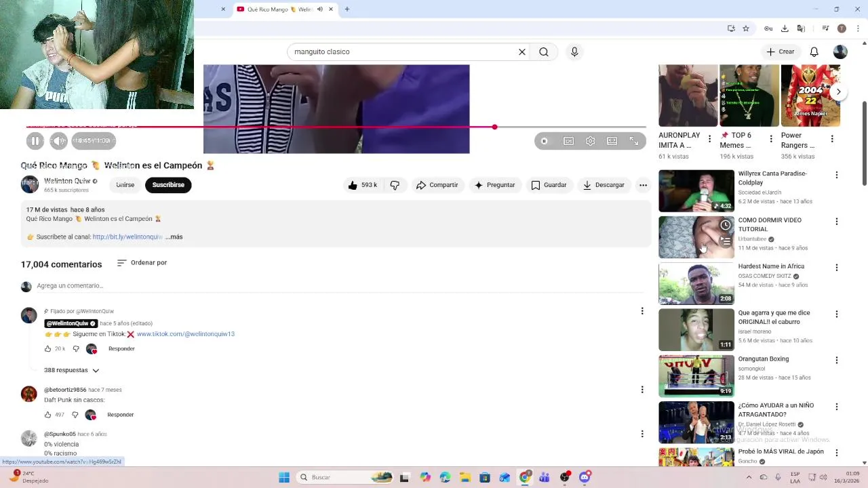Viewport: 868px width, 488px height.
Task: Open Discord from the taskbar
Action: [585, 478]
